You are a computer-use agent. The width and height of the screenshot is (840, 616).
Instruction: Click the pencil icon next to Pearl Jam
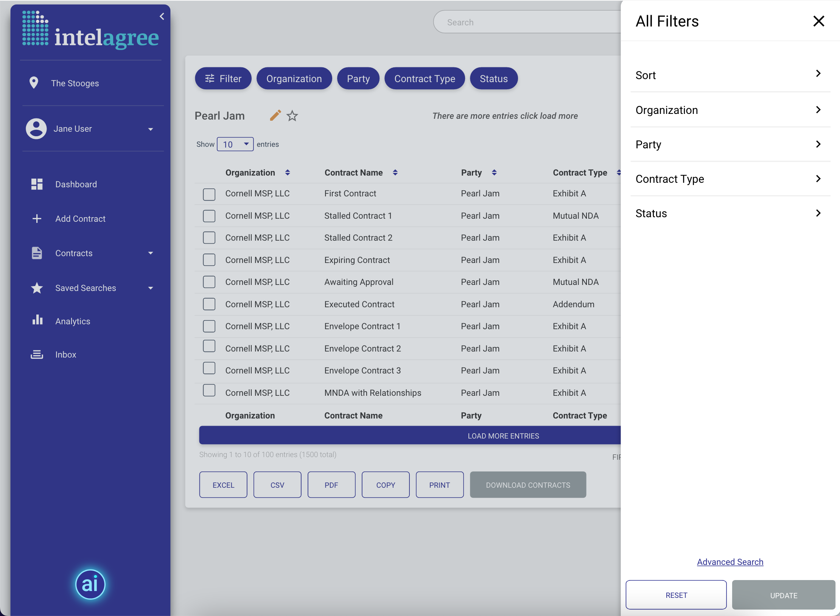tap(275, 115)
